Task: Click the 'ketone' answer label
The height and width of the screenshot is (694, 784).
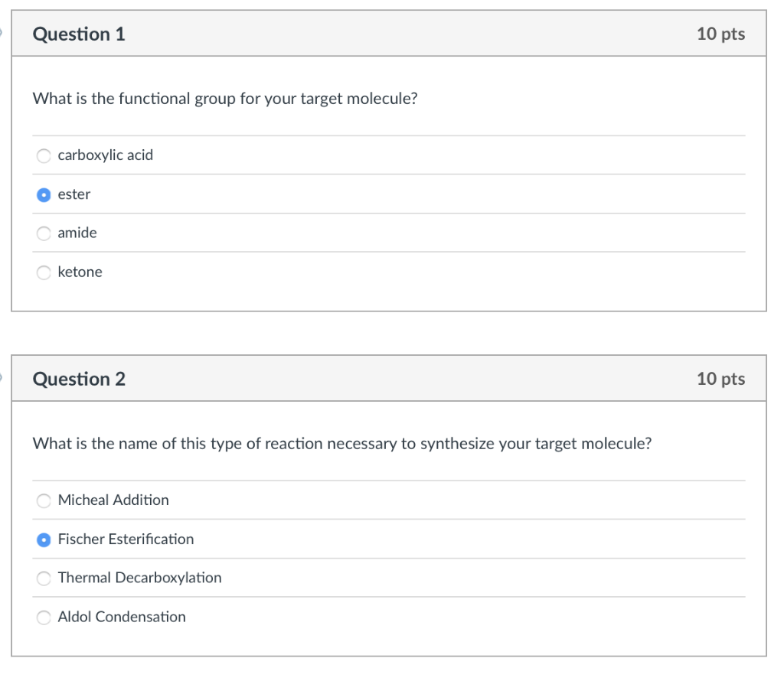Action: click(x=80, y=272)
